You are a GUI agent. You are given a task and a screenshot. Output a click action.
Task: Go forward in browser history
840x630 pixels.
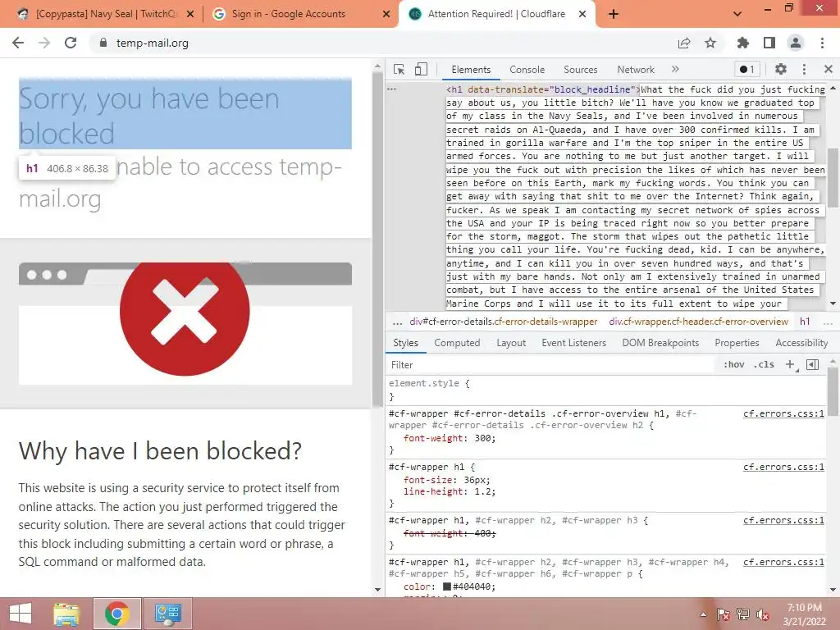tap(44, 43)
